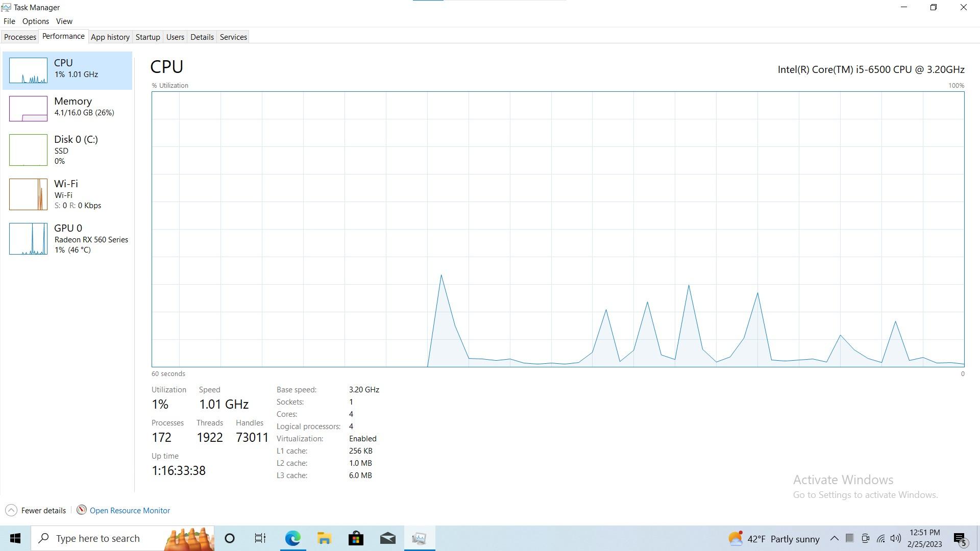Open the Mail app from taskbar
The image size is (980, 551).
(388, 539)
